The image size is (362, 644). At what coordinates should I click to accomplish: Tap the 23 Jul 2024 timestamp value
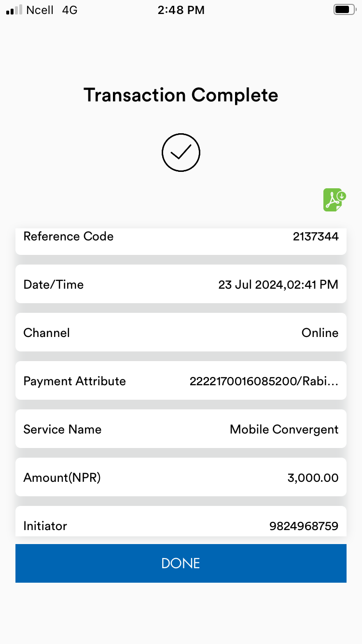pos(278,284)
